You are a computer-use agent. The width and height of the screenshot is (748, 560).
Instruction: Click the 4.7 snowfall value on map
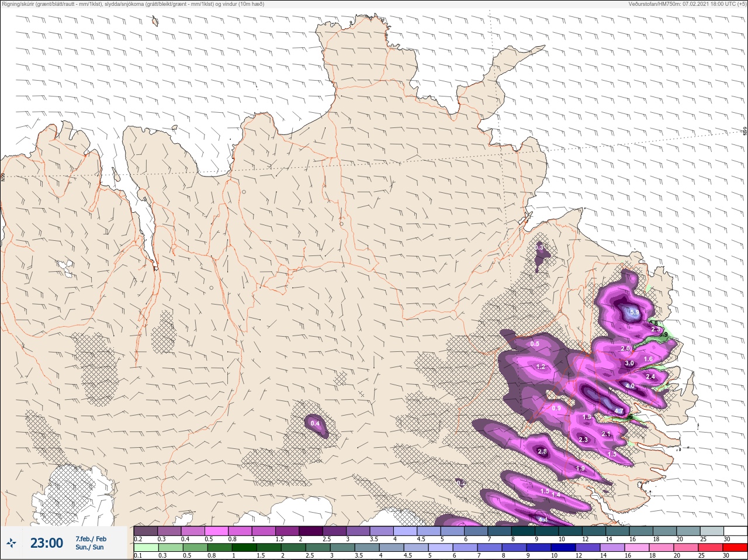[x=619, y=411]
